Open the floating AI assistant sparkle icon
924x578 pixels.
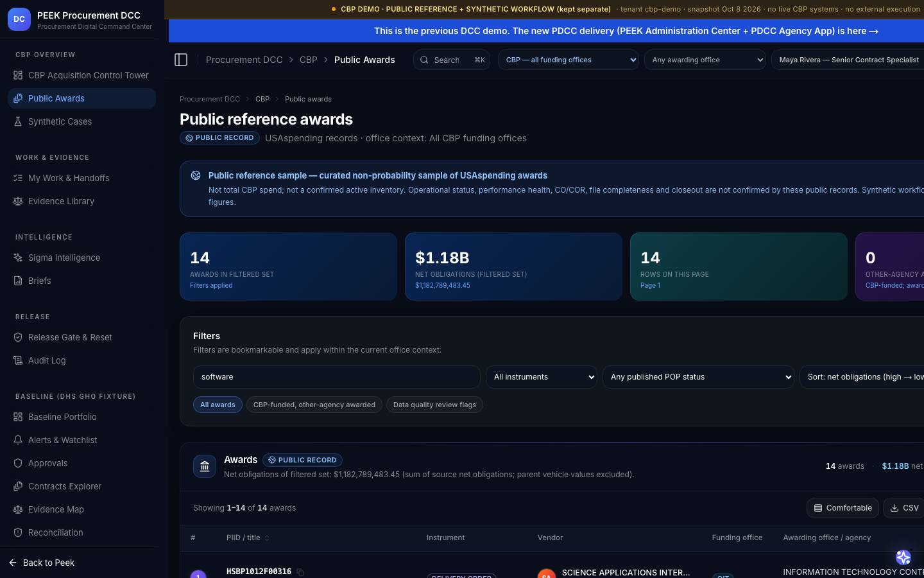point(903,557)
